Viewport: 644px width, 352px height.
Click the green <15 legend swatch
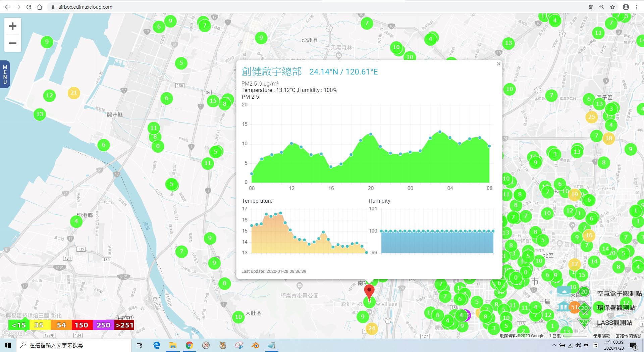[x=19, y=325]
